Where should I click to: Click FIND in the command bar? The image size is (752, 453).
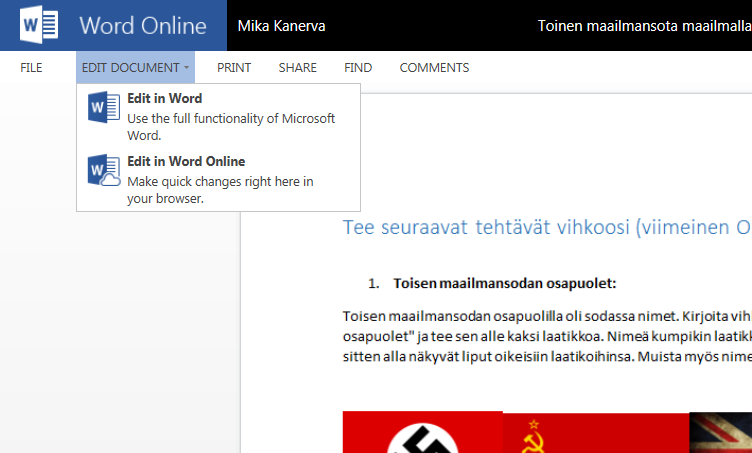click(358, 68)
